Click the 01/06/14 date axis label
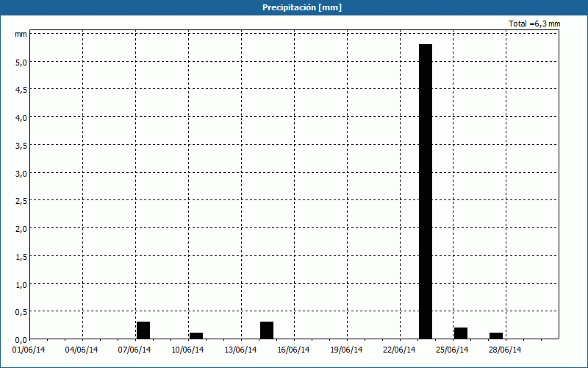 pyautogui.click(x=29, y=350)
